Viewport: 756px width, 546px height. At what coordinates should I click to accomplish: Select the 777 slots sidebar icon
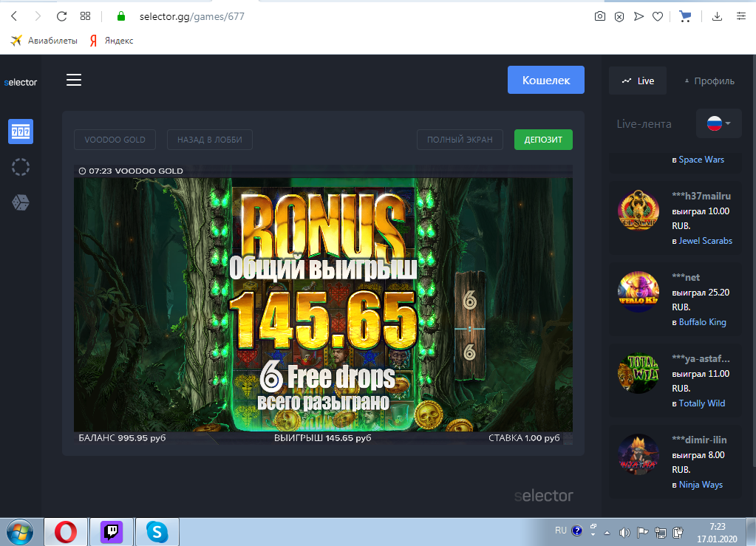(21, 131)
